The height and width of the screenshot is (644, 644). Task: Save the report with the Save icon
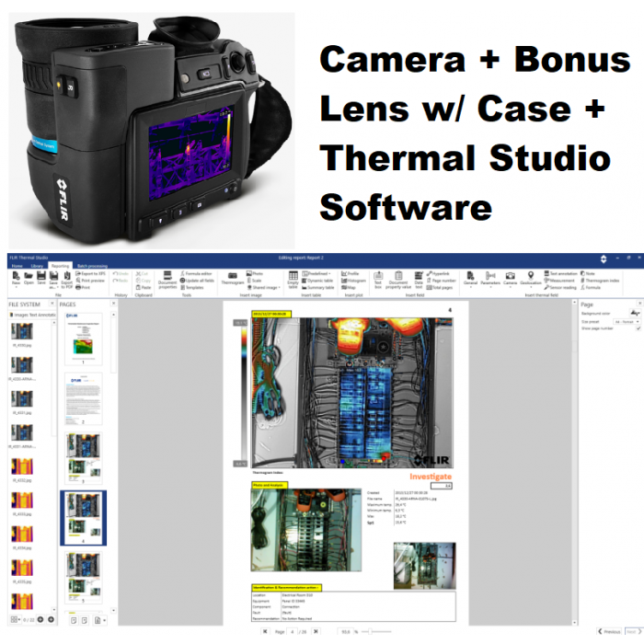pyautogui.click(x=41, y=278)
